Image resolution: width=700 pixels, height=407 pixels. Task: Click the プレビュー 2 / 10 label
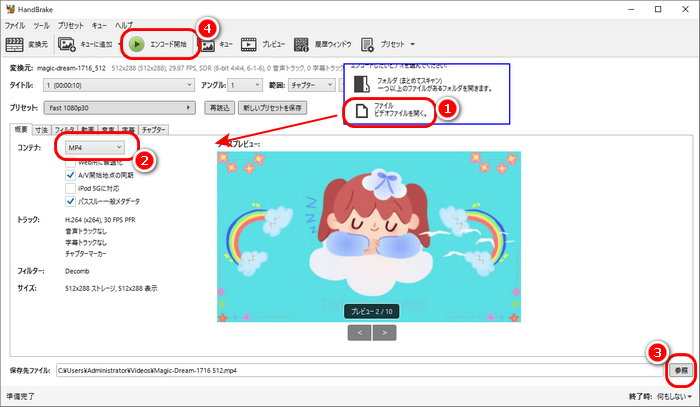[371, 311]
